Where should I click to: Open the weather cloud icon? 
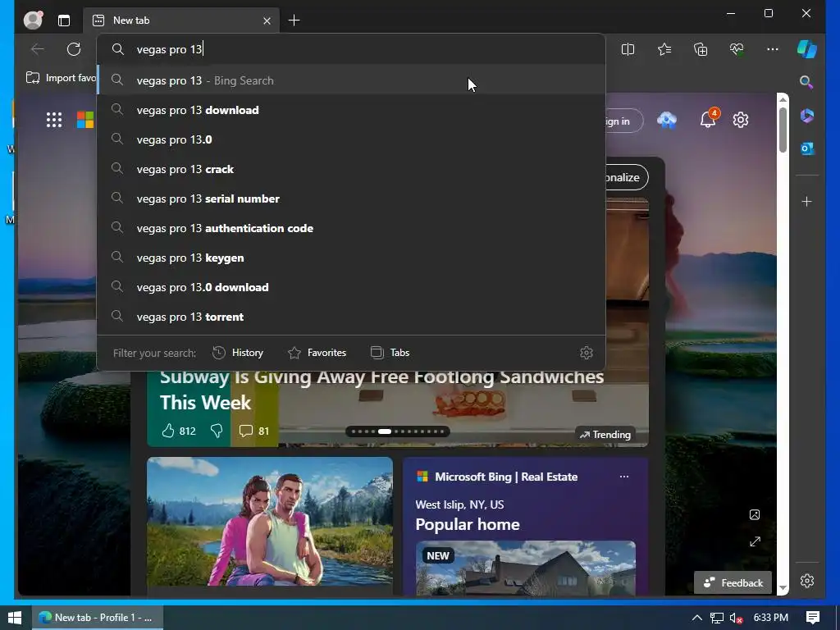point(667,120)
